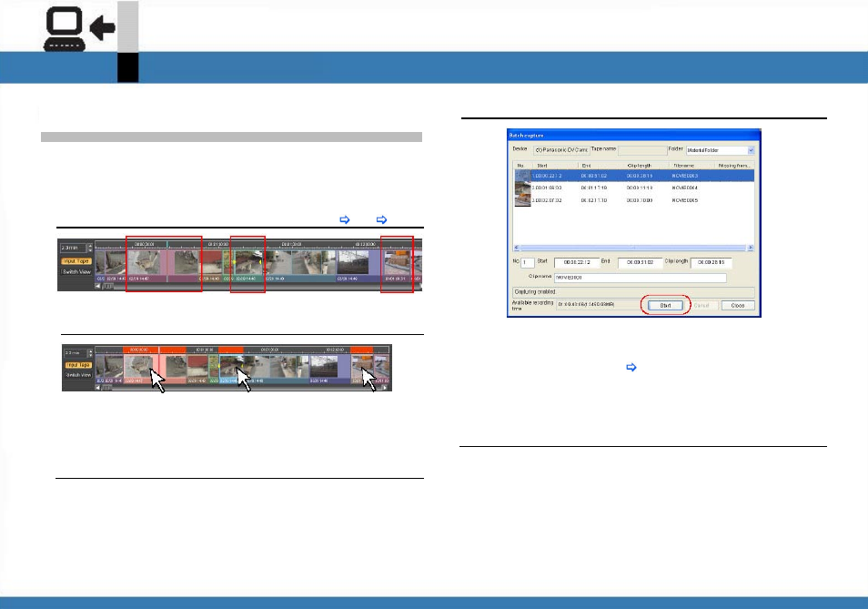This screenshot has height=609, width=868.
Task: Click the lower timeline scroll-left arrow
Action: [x=98, y=388]
